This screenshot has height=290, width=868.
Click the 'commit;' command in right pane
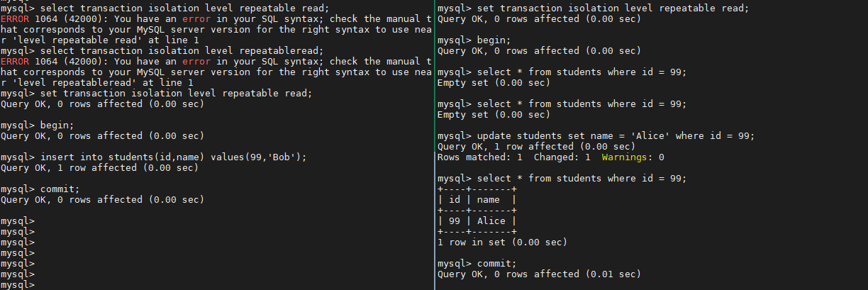[497, 263]
